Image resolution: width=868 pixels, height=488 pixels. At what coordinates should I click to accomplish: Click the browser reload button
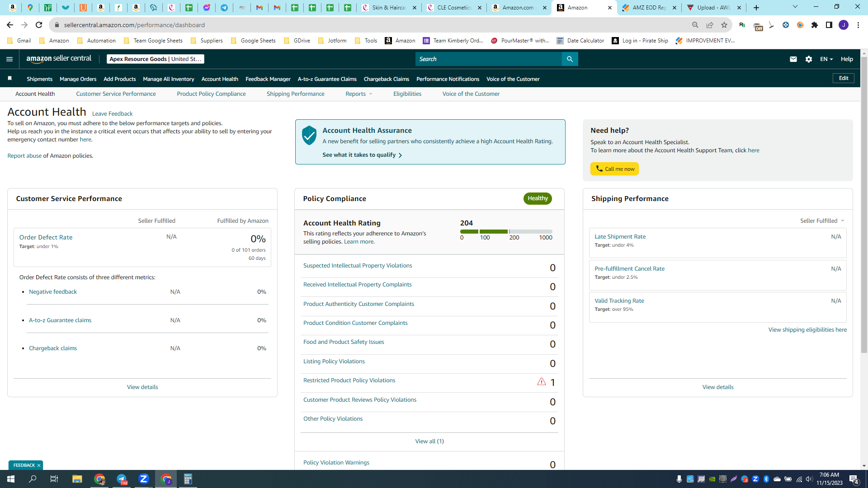coord(39,25)
